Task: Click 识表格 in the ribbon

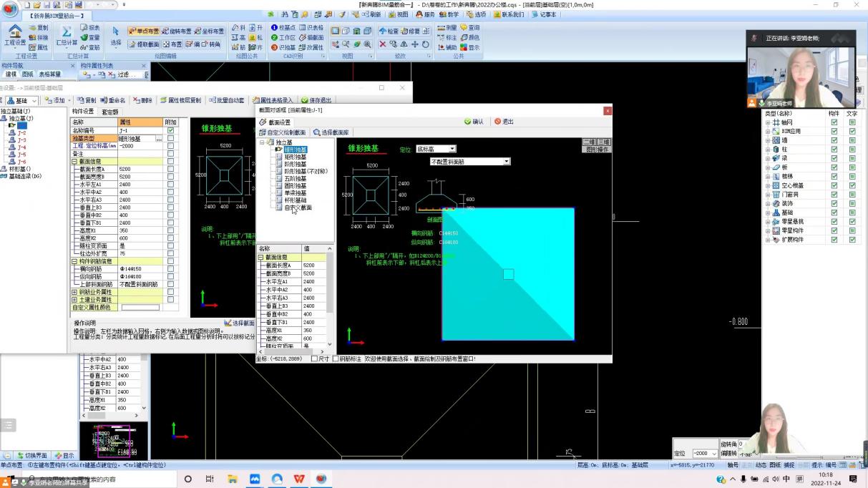Action: (311, 28)
